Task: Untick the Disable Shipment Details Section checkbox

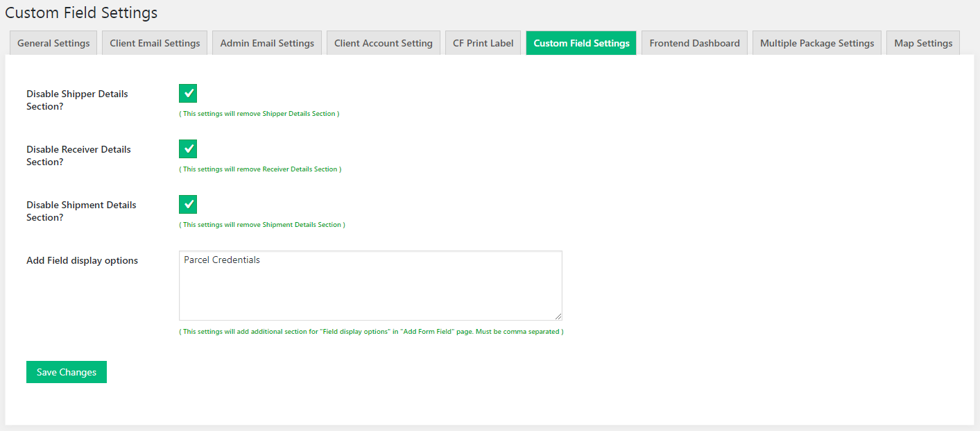Action: [x=188, y=205]
